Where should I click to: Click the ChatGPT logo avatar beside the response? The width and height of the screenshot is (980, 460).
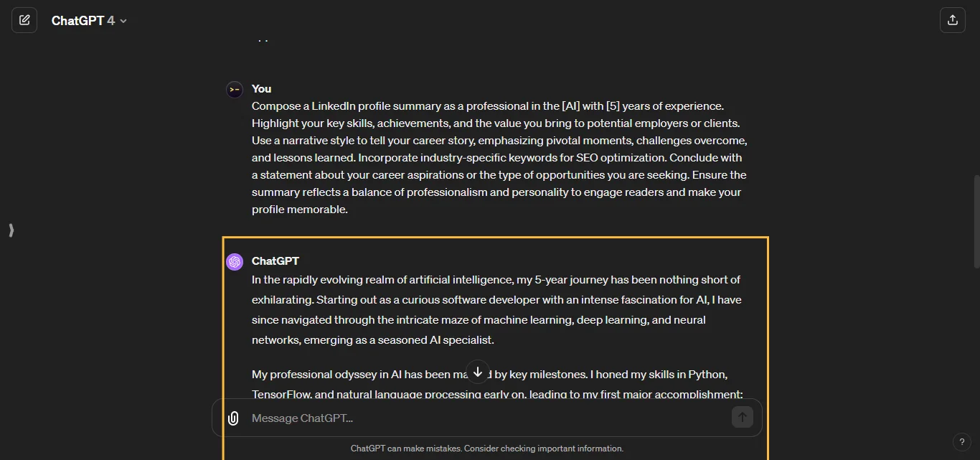235,261
